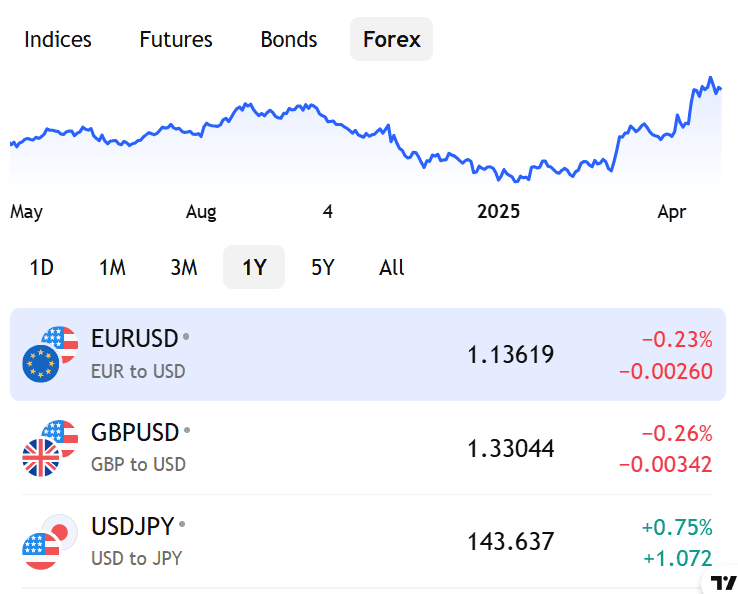Image resolution: width=738 pixels, height=594 pixels.
Task: Open the EURUSD symbol name link
Action: [x=134, y=338]
